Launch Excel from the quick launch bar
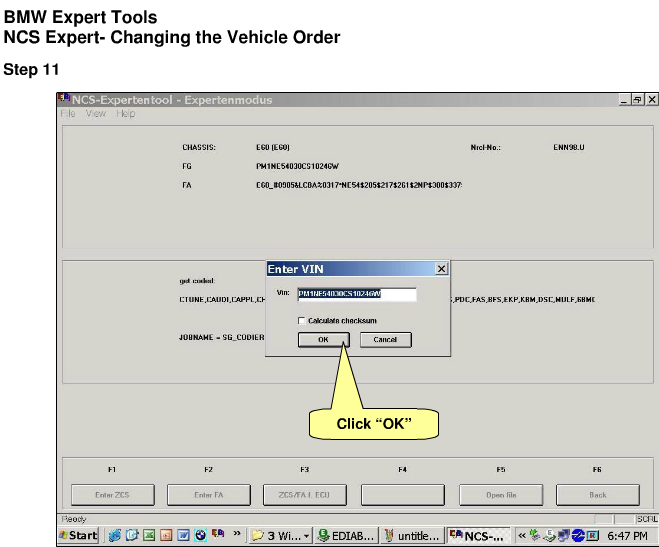Viewport: 659px width, 547px height. 149,535
